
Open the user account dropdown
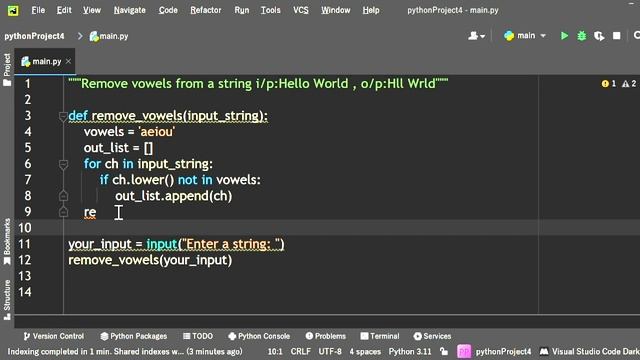476,36
